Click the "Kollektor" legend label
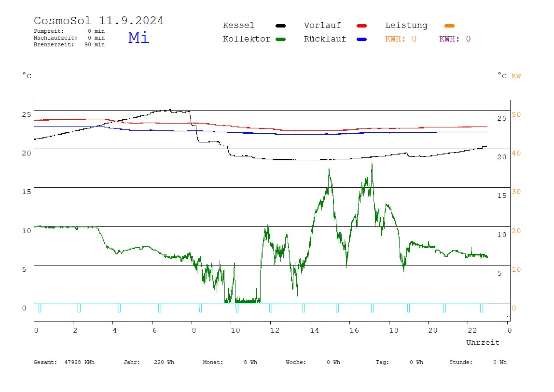This screenshot has height=392, width=554. coord(247,39)
